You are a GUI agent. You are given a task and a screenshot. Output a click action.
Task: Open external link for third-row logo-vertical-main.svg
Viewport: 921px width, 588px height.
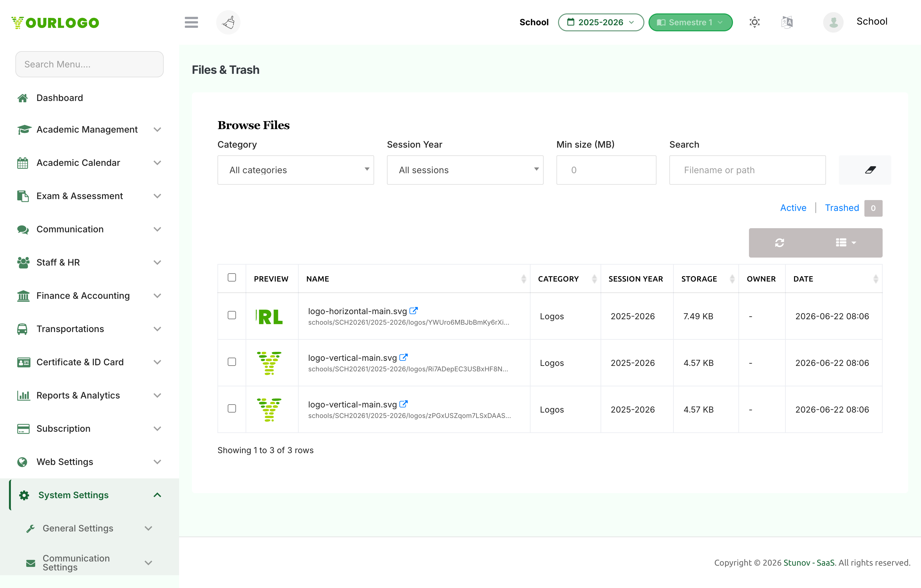tap(404, 404)
